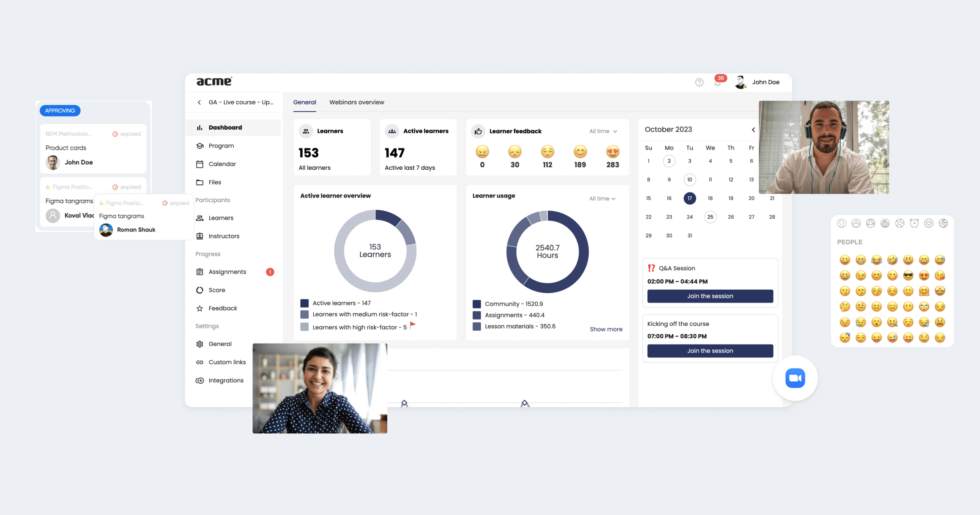The width and height of the screenshot is (980, 515).
Task: Open the Instructors panel icon
Action: [200, 236]
